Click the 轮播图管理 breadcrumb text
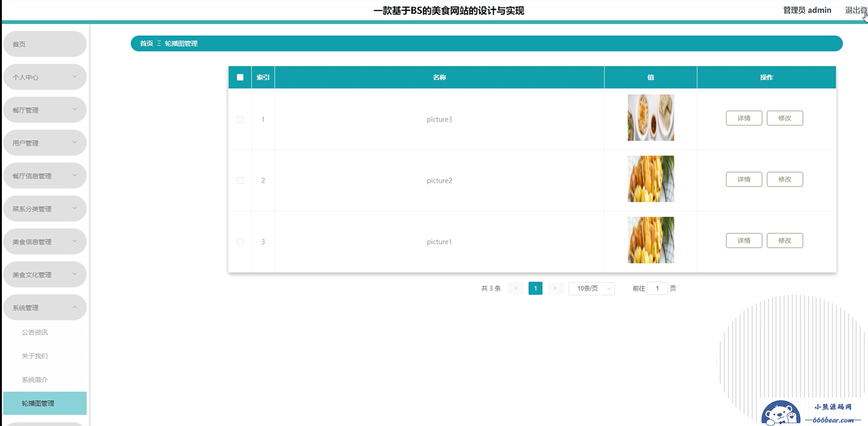Screen dimensions: 868x426 [x=181, y=43]
